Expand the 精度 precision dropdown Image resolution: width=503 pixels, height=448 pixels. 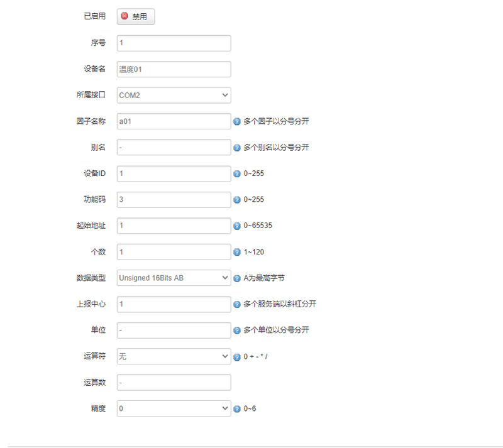pyautogui.click(x=174, y=408)
